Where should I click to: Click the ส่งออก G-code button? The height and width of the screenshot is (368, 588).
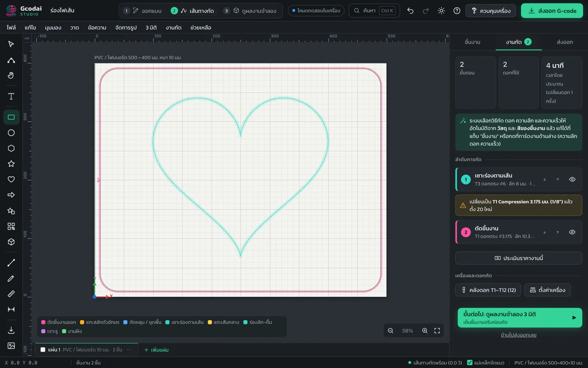tap(552, 11)
